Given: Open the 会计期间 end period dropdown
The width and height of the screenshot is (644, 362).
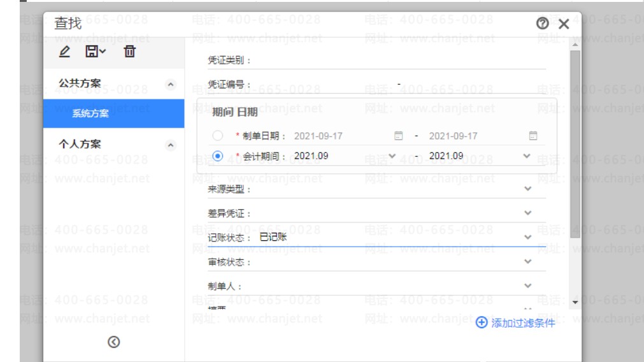Looking at the screenshot, I should [x=527, y=156].
